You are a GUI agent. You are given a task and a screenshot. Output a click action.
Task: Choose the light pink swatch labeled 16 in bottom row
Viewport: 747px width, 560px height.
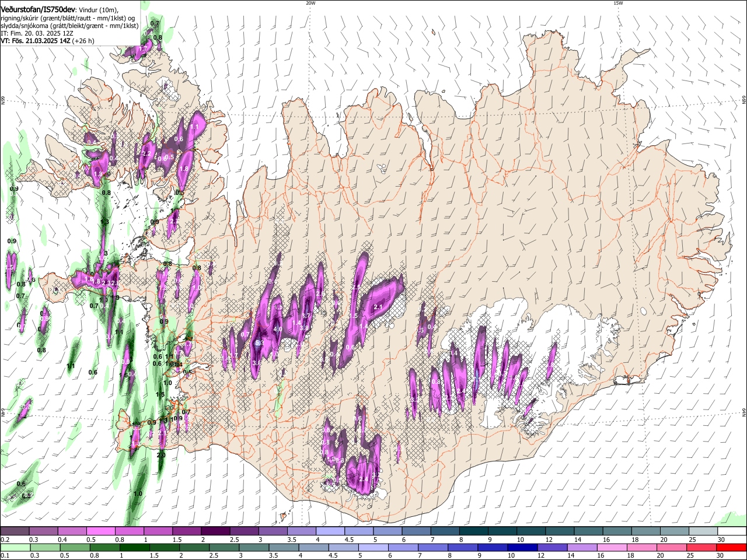[x=613, y=547]
